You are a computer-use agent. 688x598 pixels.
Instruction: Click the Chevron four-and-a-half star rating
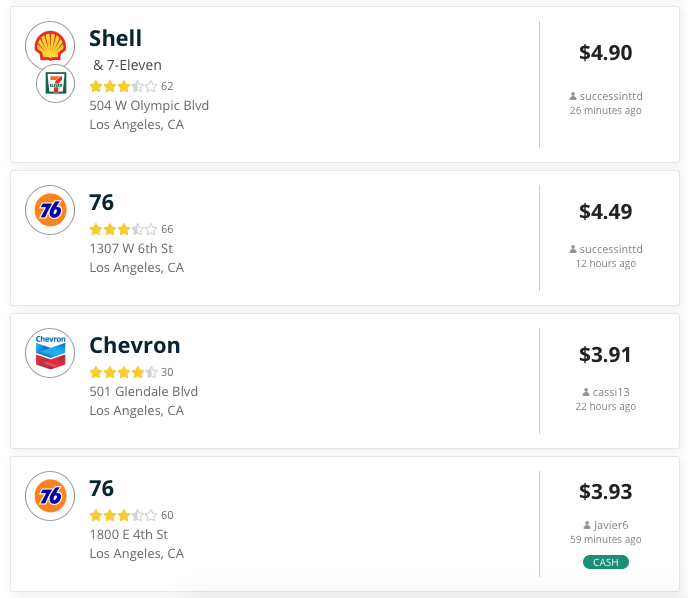tap(123, 372)
